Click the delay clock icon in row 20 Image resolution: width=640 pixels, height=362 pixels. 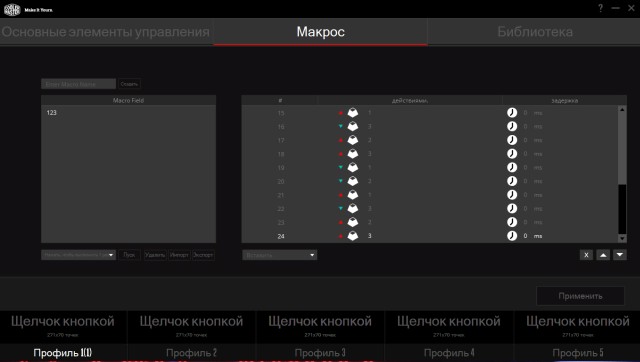[512, 181]
